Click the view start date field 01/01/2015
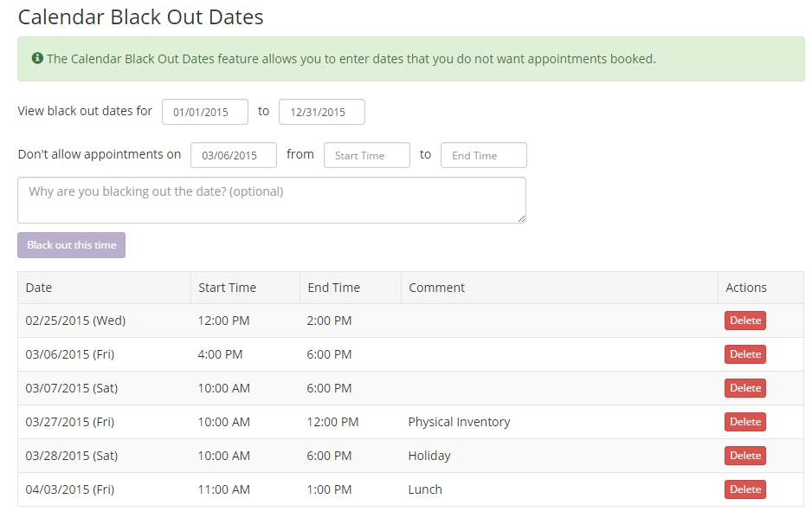 [205, 112]
